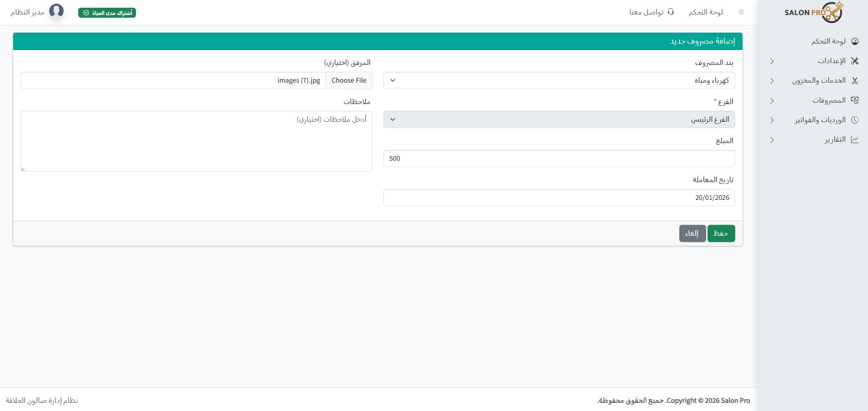
Task: Click the إلغاء cancel button
Action: pyautogui.click(x=692, y=233)
